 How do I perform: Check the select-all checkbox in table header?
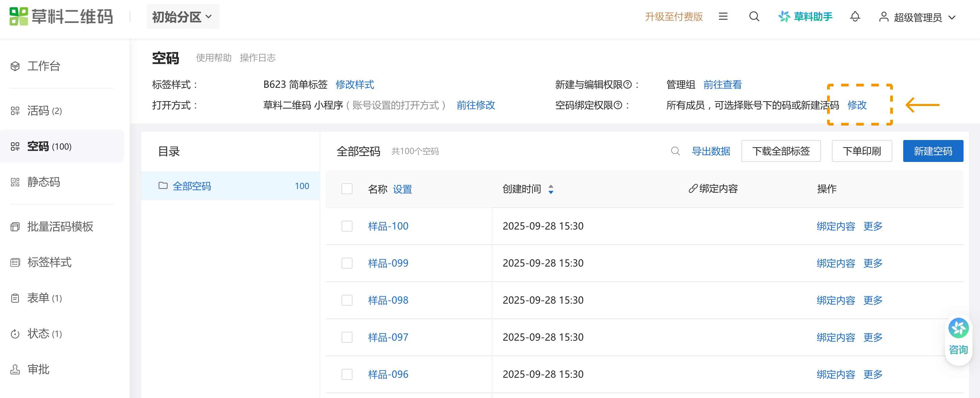[347, 189]
